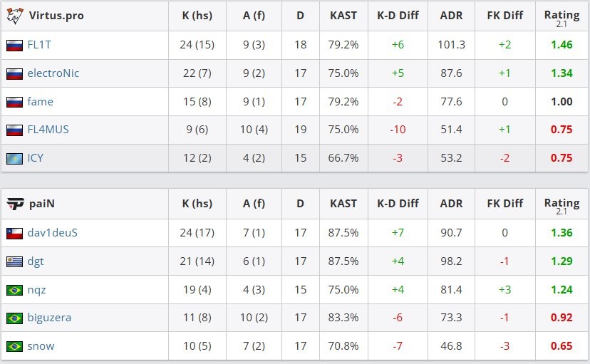Open the fame player profile
The image size is (590, 364).
[40, 102]
